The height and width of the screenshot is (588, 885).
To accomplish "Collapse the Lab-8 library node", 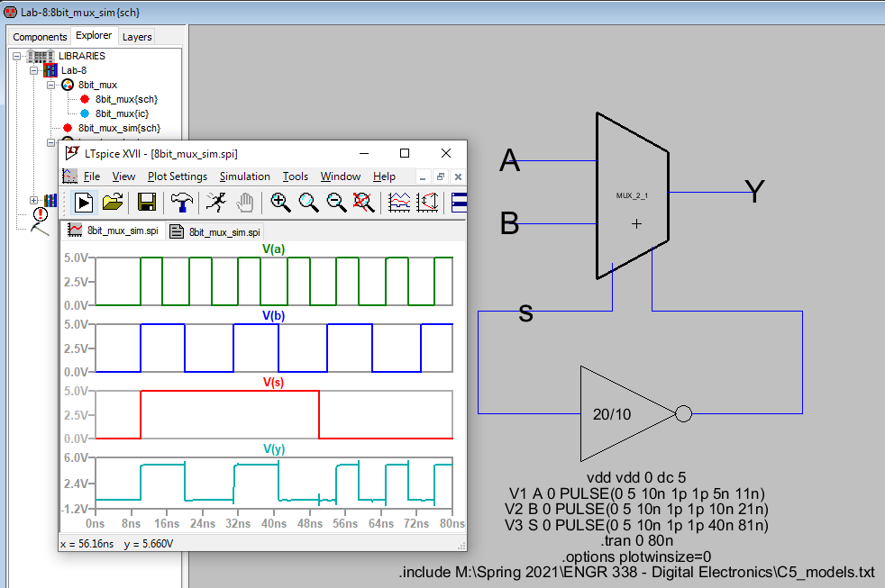I will 34,70.
